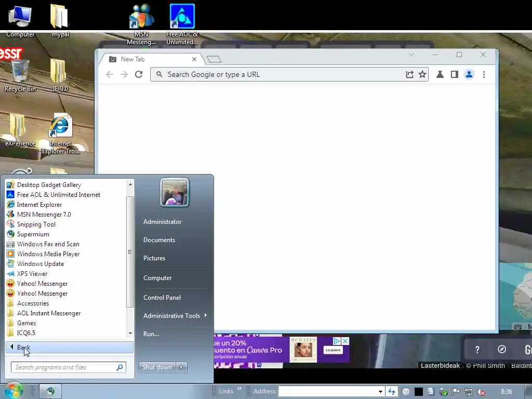Click the program list scrollbar thumb

pos(130,252)
